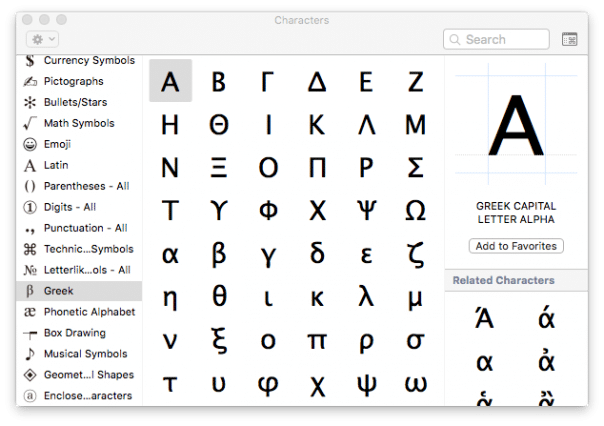
Task: Open Technical Symbols category
Action: click(x=79, y=249)
